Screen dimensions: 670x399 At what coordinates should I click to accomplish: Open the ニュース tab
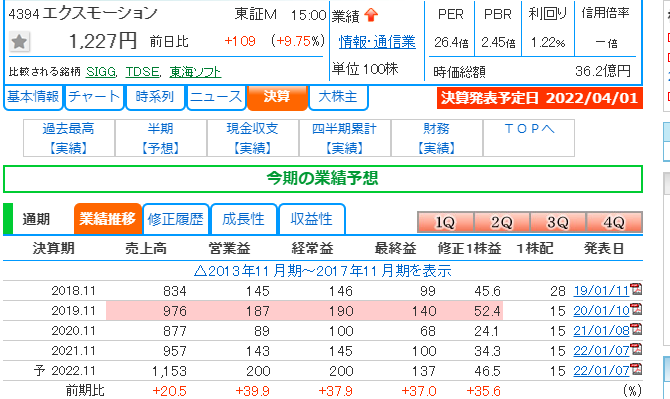[216, 97]
